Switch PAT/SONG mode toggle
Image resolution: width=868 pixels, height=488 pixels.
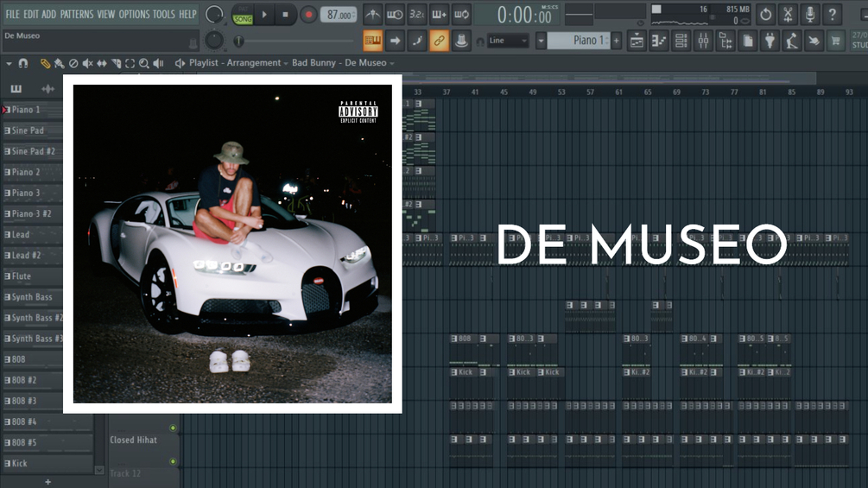coord(243,15)
